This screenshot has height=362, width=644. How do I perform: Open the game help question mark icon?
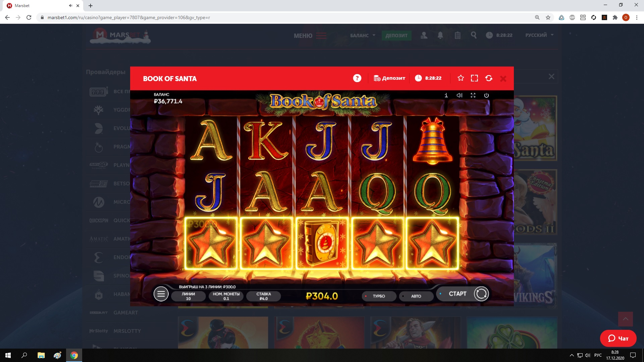(x=357, y=78)
